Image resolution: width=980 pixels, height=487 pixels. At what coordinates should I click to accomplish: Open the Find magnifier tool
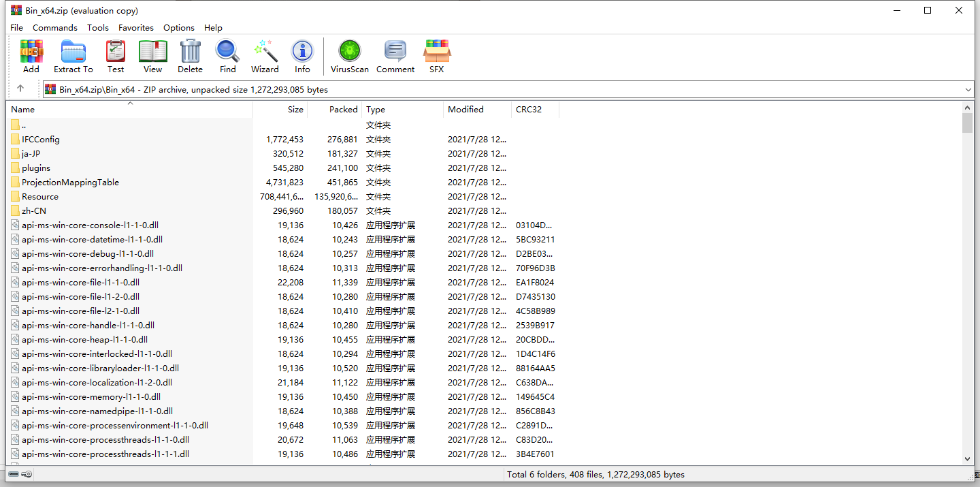pos(227,56)
